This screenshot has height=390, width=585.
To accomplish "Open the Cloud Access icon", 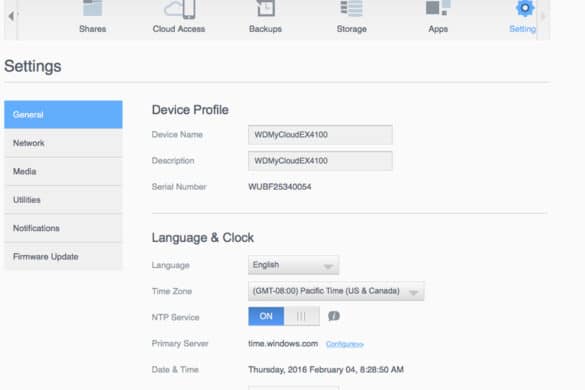I will tap(180, 9).
